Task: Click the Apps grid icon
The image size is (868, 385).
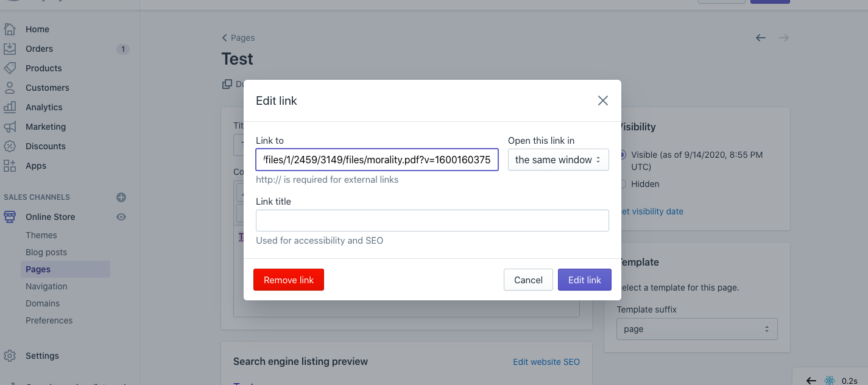Action: tap(10, 166)
